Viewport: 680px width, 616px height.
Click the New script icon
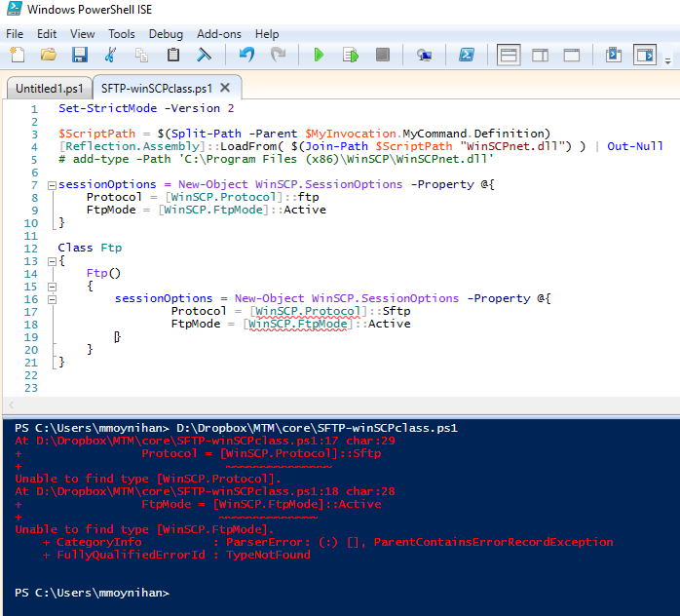point(17,55)
